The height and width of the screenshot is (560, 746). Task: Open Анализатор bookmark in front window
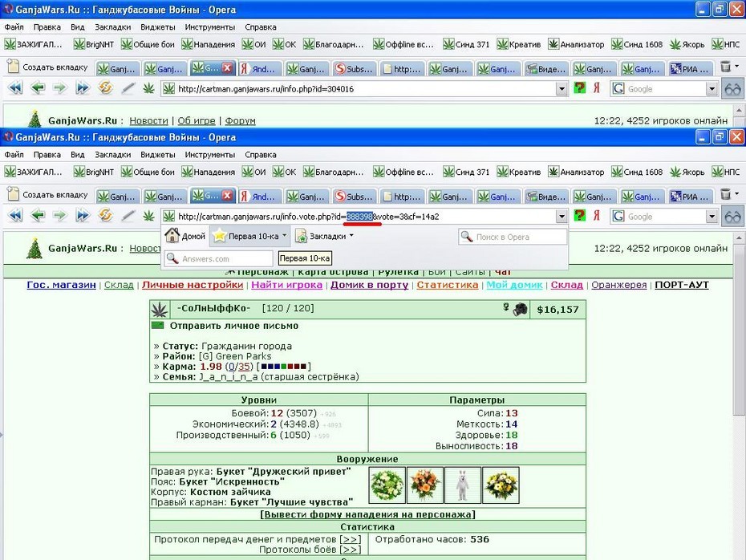click(x=576, y=172)
